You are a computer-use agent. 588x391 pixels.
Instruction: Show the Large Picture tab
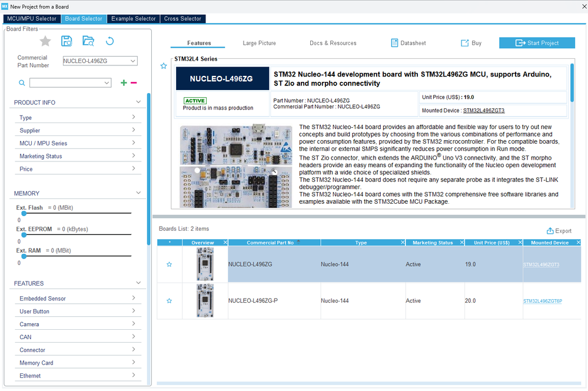click(x=259, y=43)
